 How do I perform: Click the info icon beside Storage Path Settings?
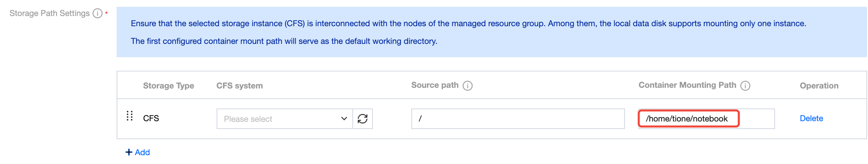97,14
